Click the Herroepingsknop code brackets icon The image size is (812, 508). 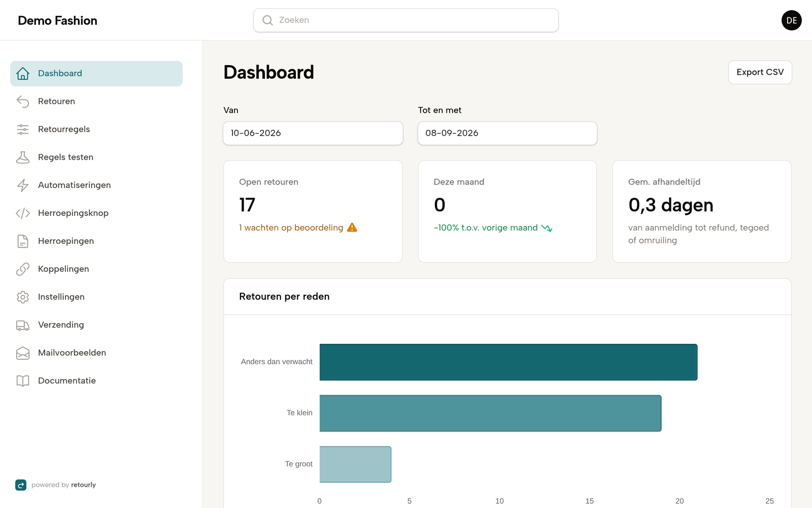pos(23,213)
